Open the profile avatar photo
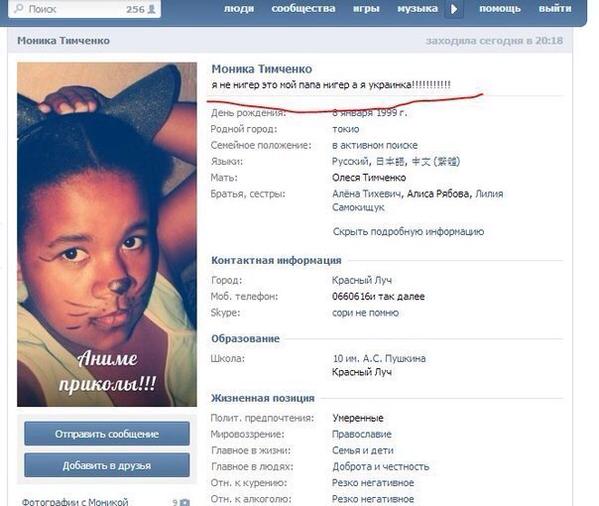 click(x=107, y=234)
